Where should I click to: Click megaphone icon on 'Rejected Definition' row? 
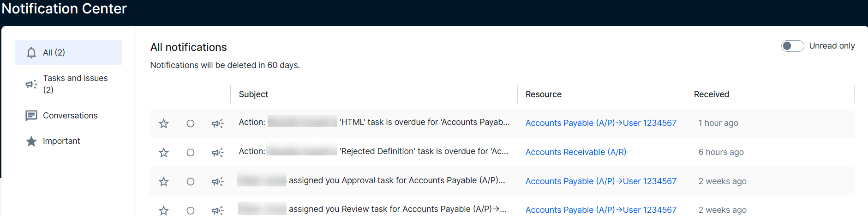click(217, 153)
